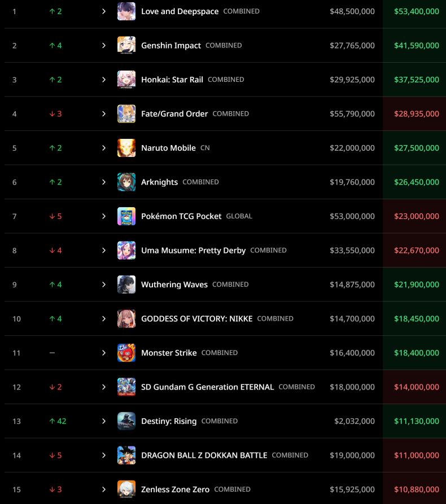446x504 pixels.
Task: Click the $18,400,000 revenue value
Action: click(x=417, y=353)
